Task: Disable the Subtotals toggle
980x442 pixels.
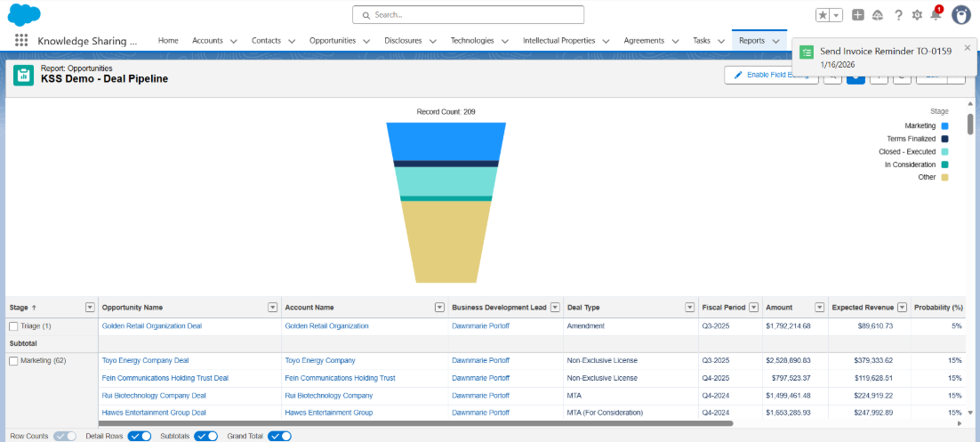Action: pyautogui.click(x=205, y=436)
